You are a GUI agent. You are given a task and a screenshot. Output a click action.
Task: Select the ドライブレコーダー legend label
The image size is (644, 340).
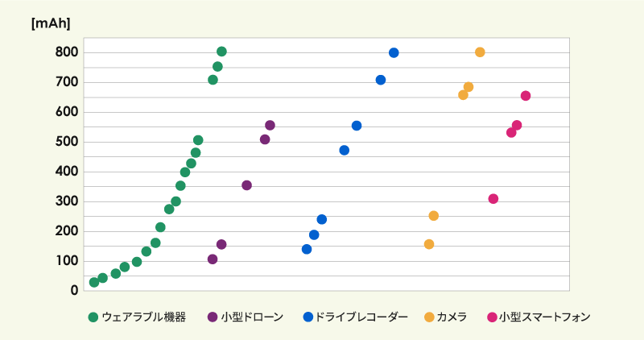362,317
